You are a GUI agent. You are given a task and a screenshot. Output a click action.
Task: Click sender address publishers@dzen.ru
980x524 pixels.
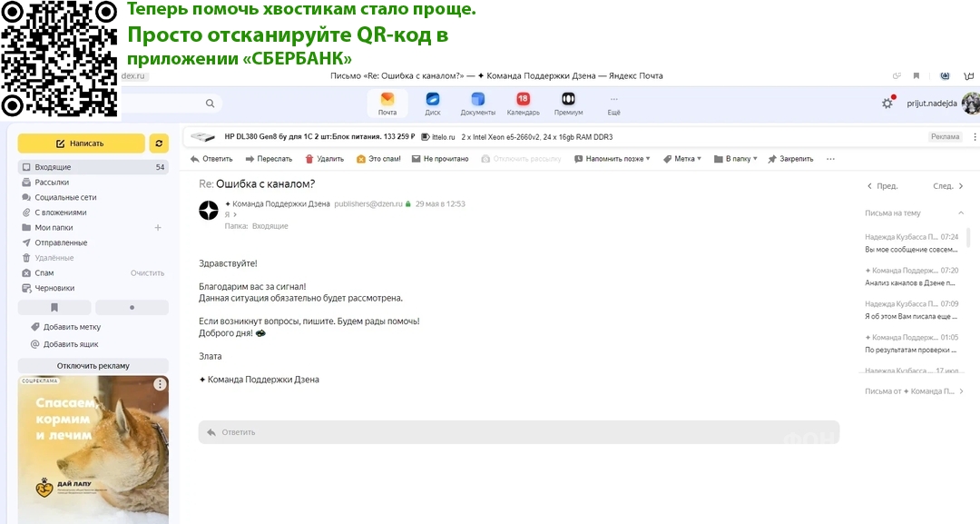(368, 203)
